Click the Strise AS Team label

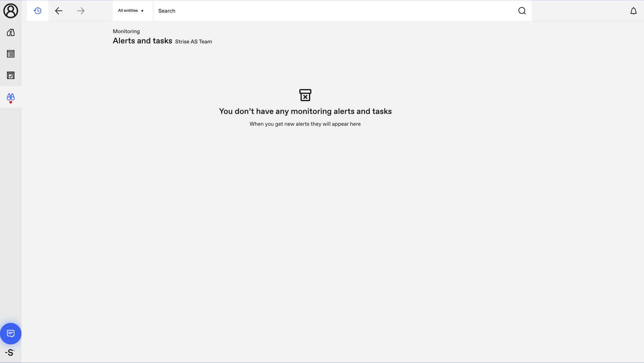pyautogui.click(x=194, y=42)
